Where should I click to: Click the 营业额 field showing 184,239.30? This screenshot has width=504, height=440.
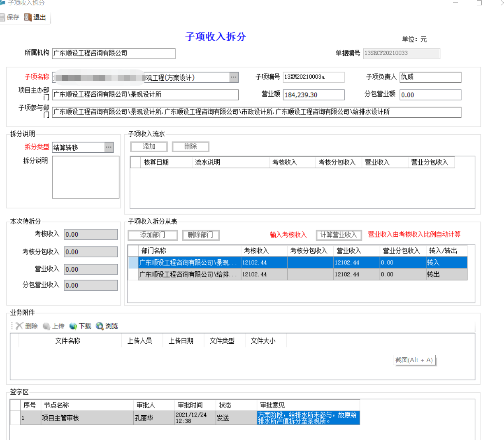click(x=314, y=95)
